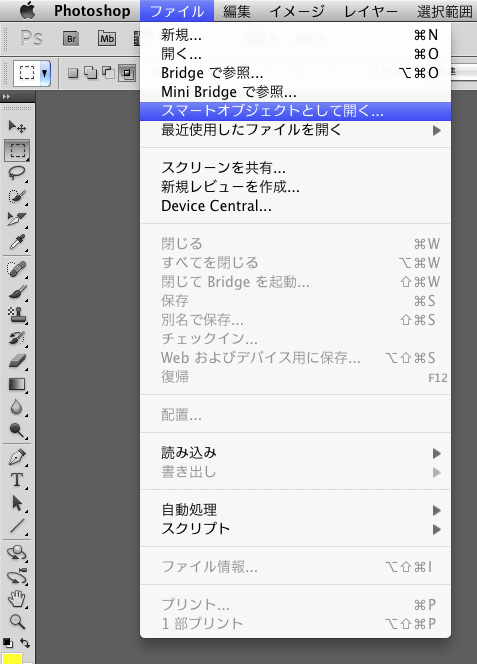The image size is (477, 664).
Task: Select the Crop tool
Action: click(x=17, y=219)
